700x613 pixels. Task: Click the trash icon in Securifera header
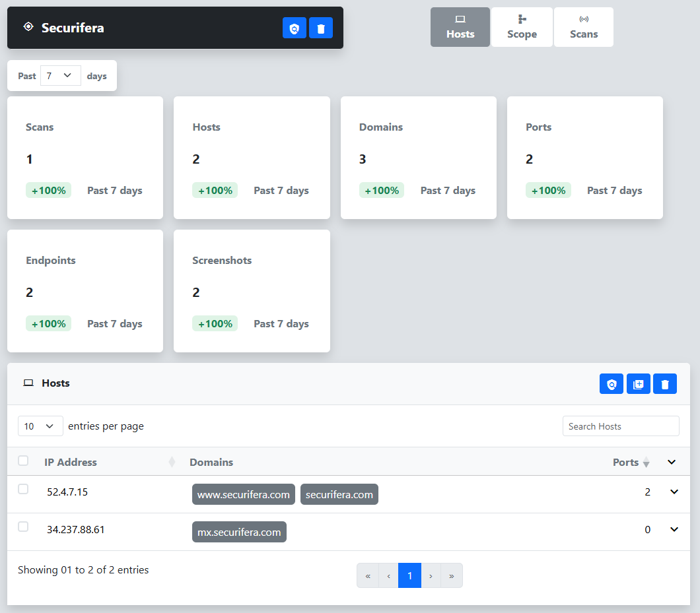321,28
